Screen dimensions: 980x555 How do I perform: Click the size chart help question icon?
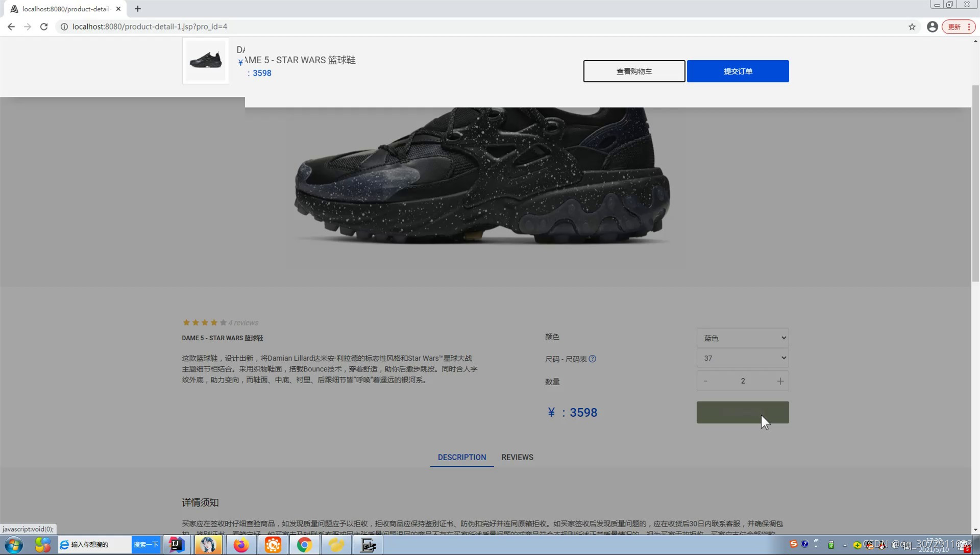click(x=592, y=359)
